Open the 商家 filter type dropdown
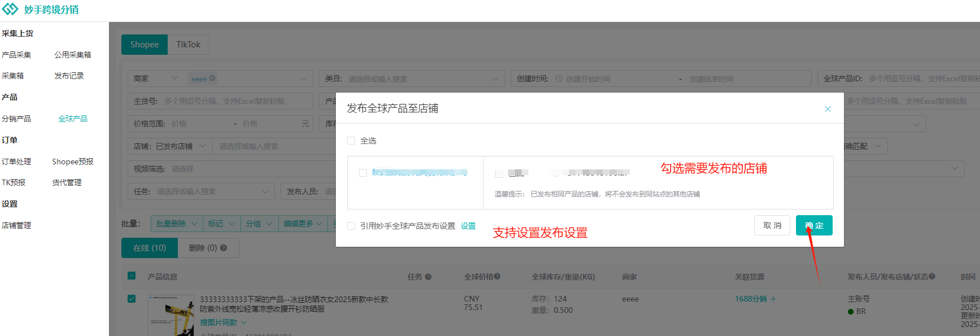The height and width of the screenshot is (336, 980). click(156, 78)
